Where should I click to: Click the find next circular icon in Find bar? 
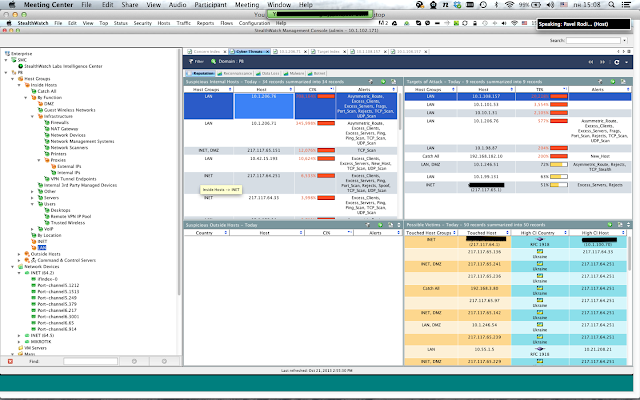tap(164, 361)
